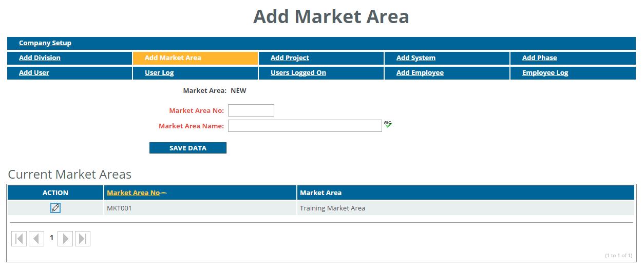Select the Add Market Area tab
The width and height of the screenshot is (644, 270).
[173, 58]
